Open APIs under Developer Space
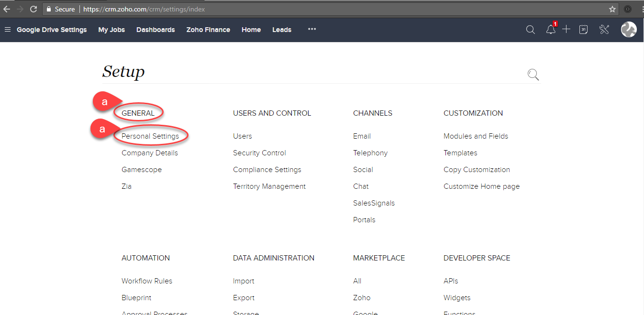The height and width of the screenshot is (315, 644). pyautogui.click(x=451, y=281)
